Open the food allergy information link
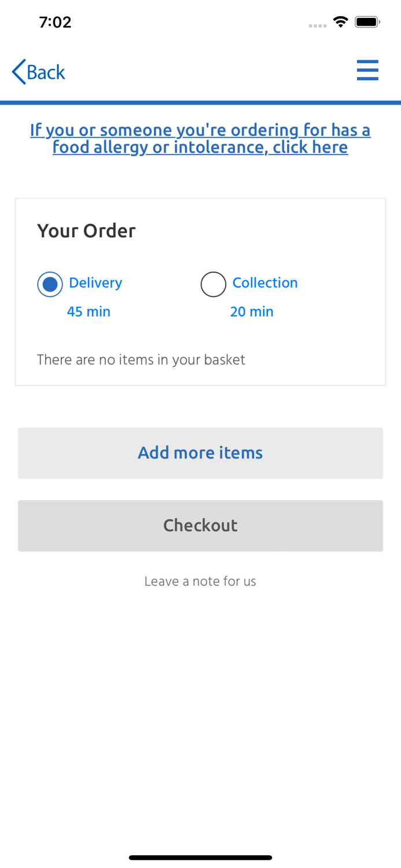The width and height of the screenshot is (401, 868). pos(200,138)
